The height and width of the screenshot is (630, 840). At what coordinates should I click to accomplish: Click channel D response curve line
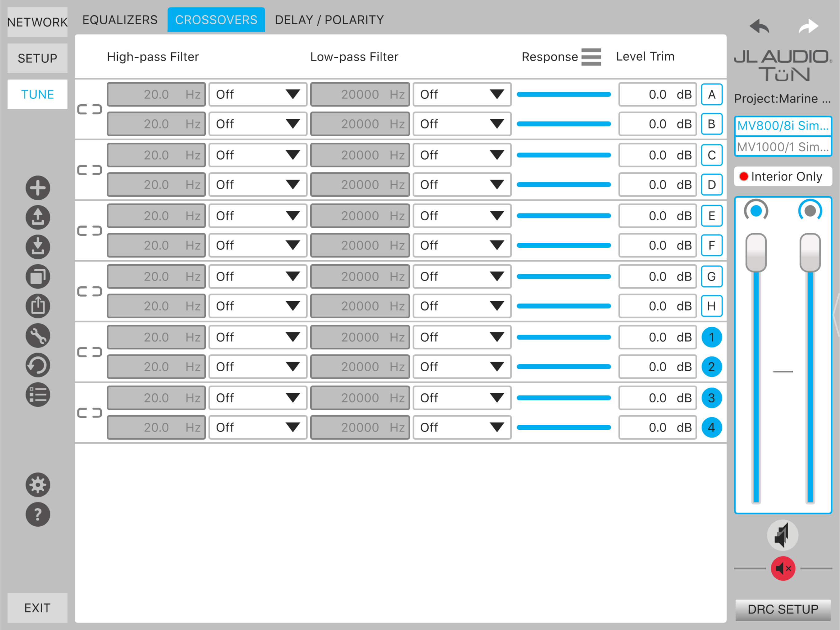(x=564, y=185)
